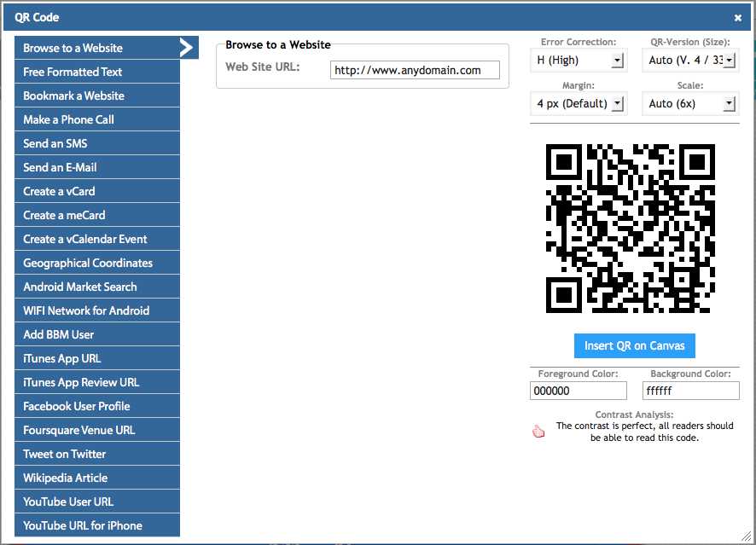Image resolution: width=756 pixels, height=545 pixels.
Task: Open iTunes App URL option
Action: click(x=97, y=358)
